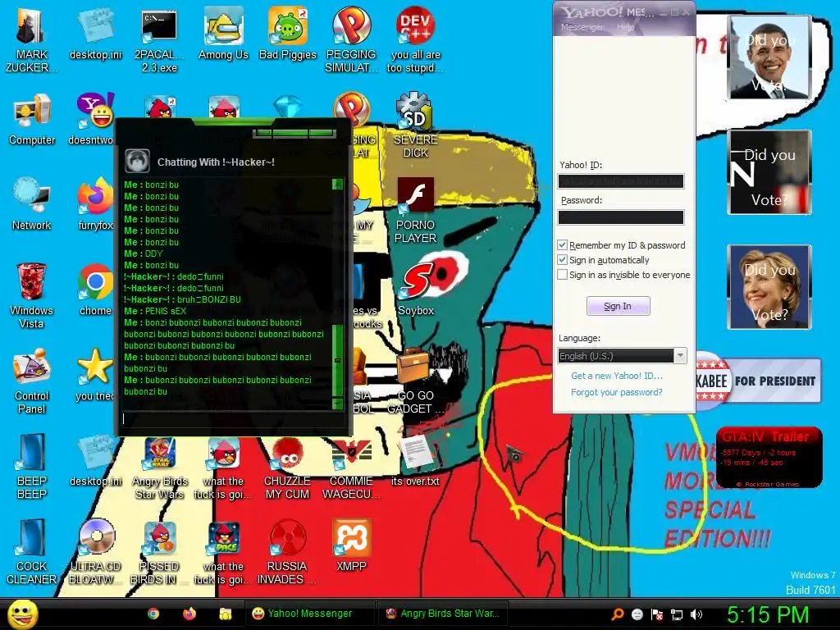The height and width of the screenshot is (630, 840).
Task: Launch the furryfox Firefox desktop shortcut
Action: [x=95, y=204]
